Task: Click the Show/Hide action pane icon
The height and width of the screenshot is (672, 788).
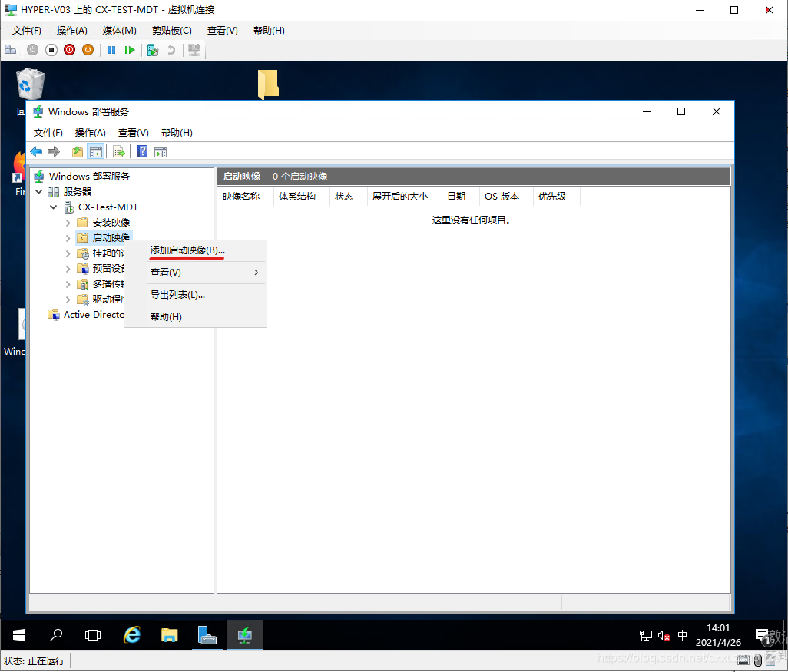Action: 161,152
